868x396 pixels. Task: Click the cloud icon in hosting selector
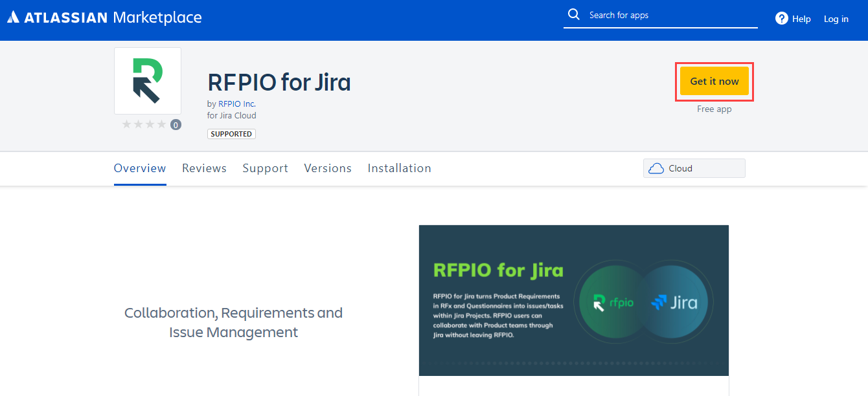click(x=656, y=168)
